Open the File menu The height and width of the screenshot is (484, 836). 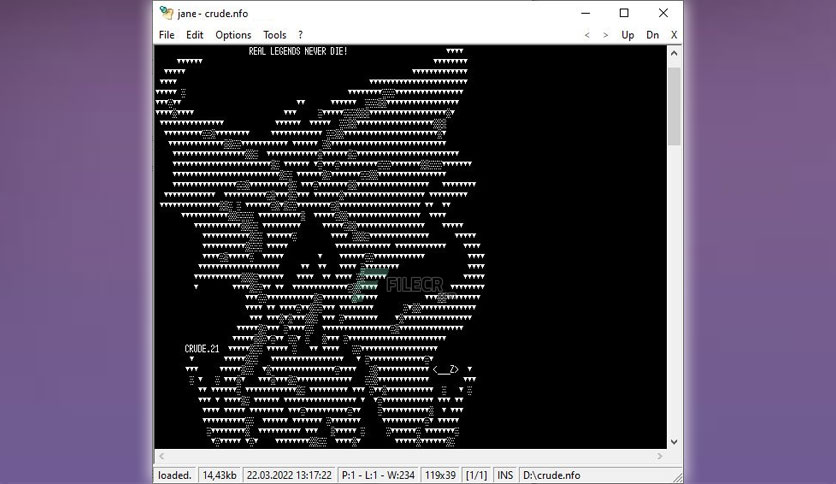pos(166,35)
